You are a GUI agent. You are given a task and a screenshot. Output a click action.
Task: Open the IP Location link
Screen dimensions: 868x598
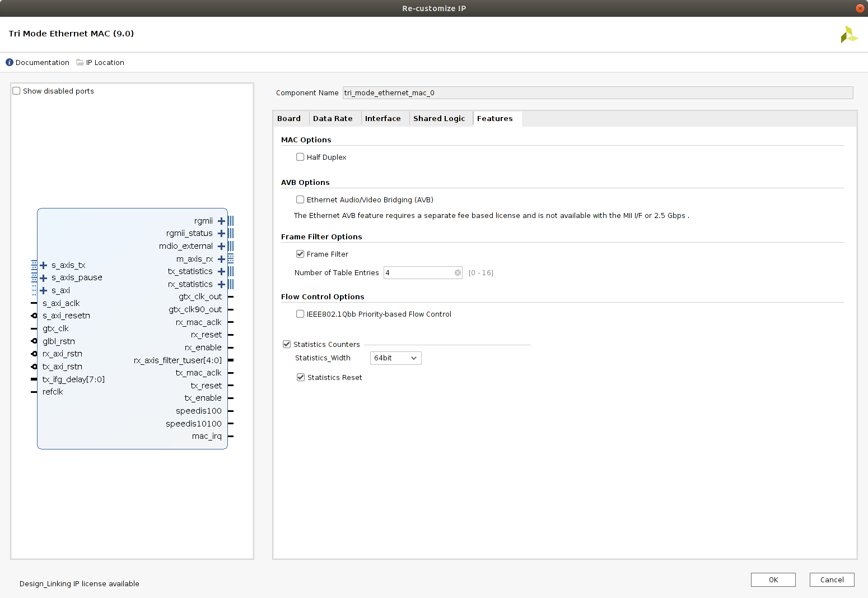[x=105, y=62]
